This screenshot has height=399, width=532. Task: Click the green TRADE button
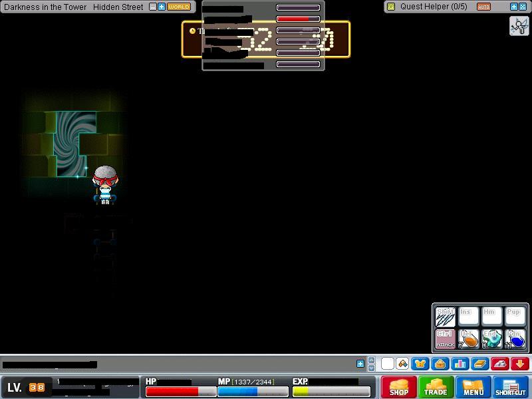[x=436, y=387]
